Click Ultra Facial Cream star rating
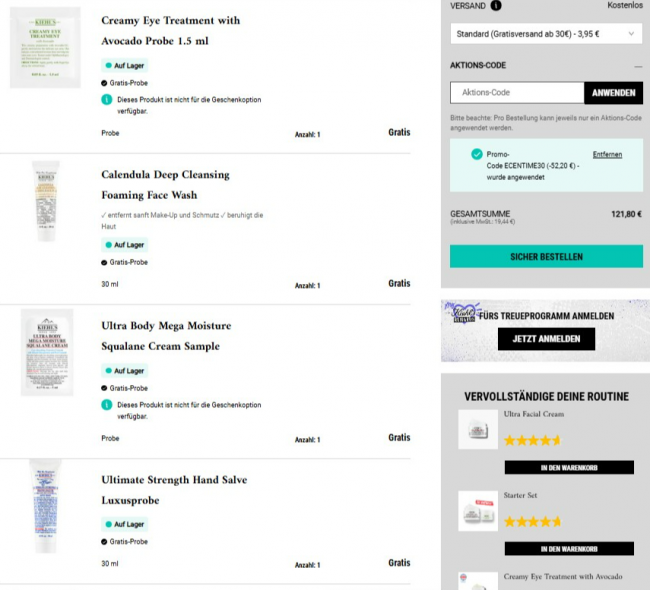 (532, 440)
